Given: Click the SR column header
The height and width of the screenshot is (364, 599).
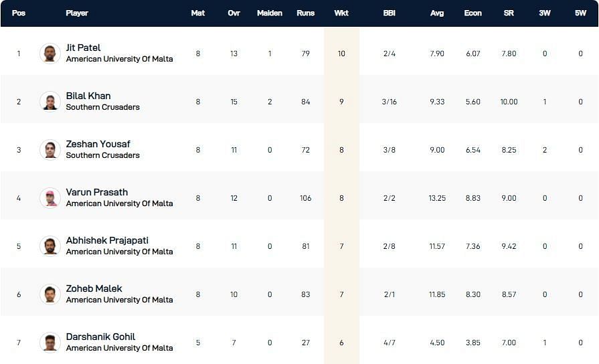Looking at the screenshot, I should click(509, 13).
